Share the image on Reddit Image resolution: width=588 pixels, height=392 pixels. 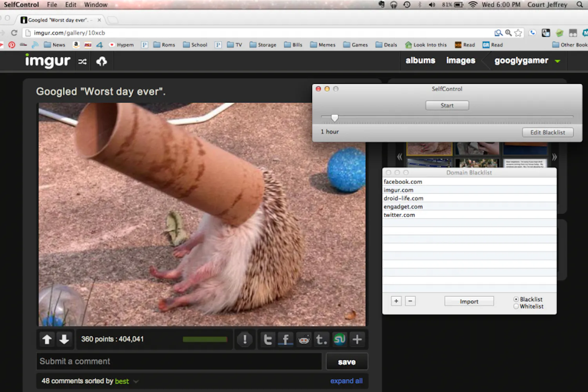point(304,339)
